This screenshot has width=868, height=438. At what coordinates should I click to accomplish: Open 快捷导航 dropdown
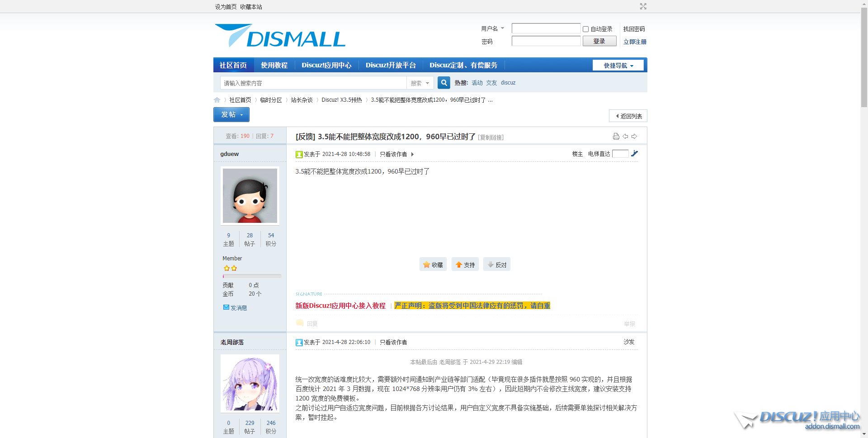point(618,65)
